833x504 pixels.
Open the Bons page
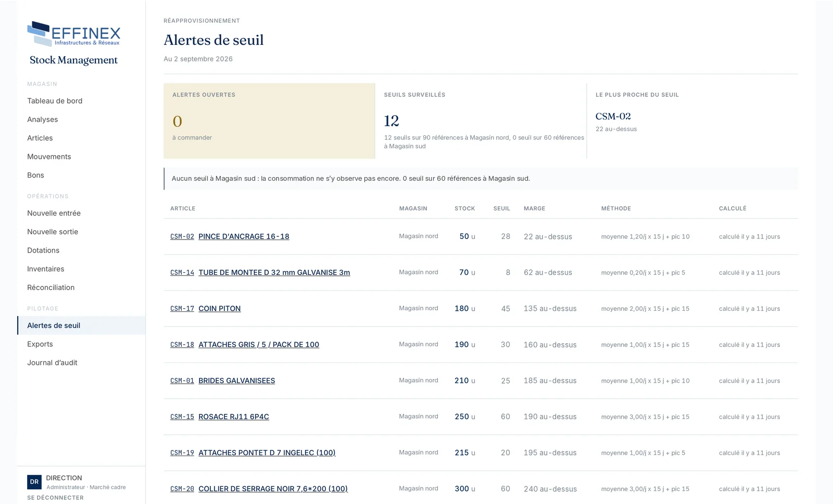[35, 175]
